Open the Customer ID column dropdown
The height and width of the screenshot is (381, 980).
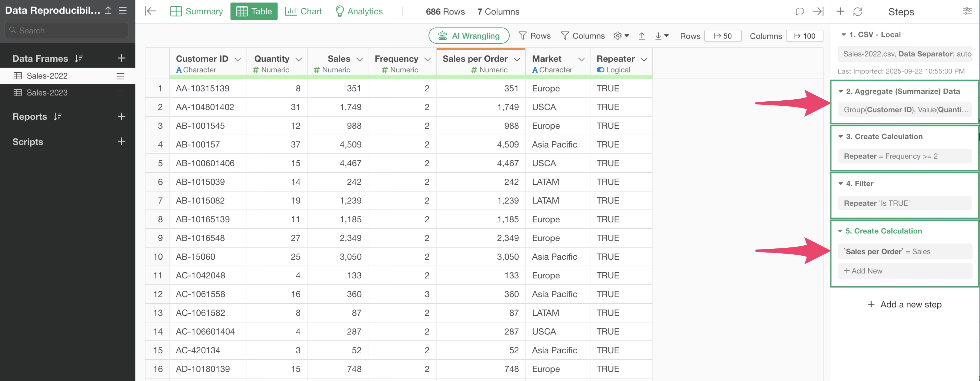238,59
